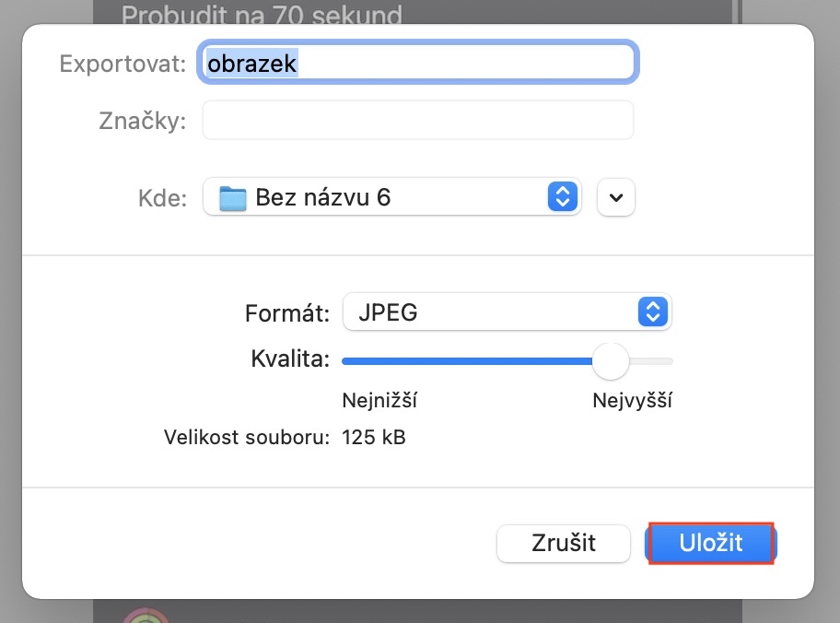Click the Formát label text
Screen dimensions: 840x623
coord(287,313)
